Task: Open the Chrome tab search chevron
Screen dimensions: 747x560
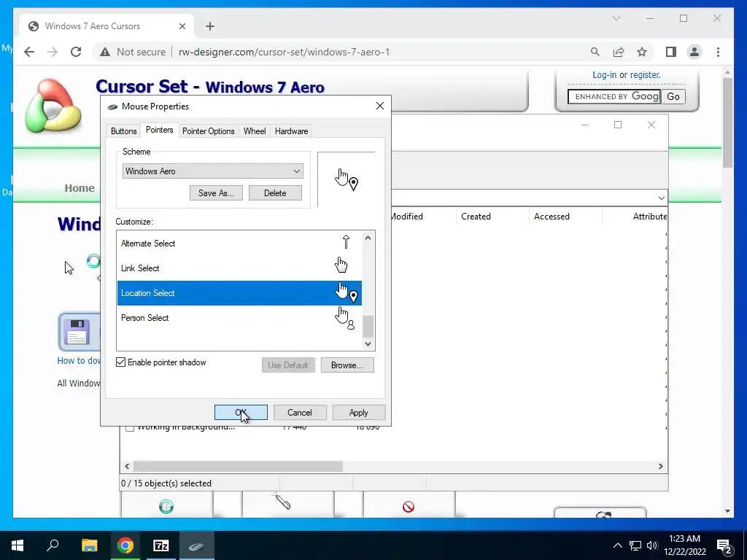Action: click(616, 18)
